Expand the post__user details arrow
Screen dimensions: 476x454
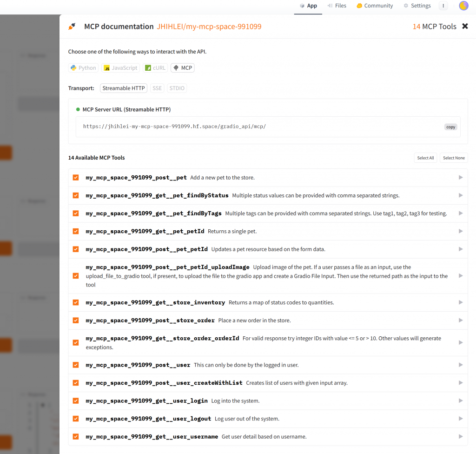click(461, 365)
